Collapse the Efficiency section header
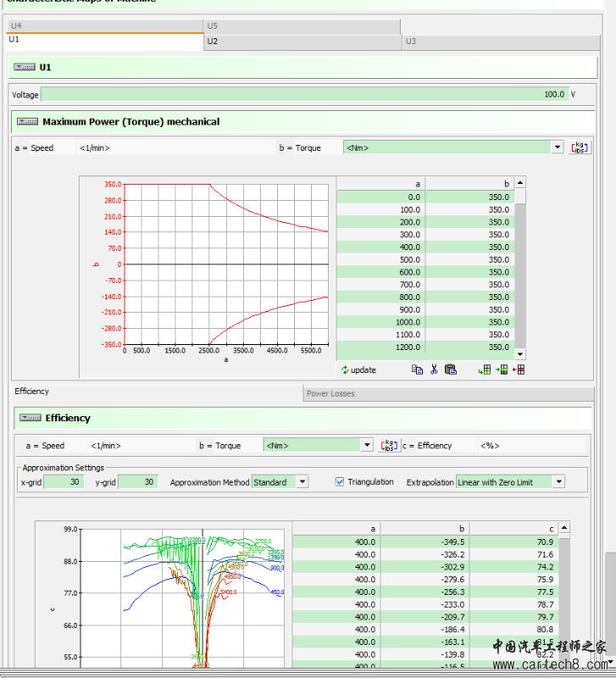The height and width of the screenshot is (678, 616). click(31, 418)
